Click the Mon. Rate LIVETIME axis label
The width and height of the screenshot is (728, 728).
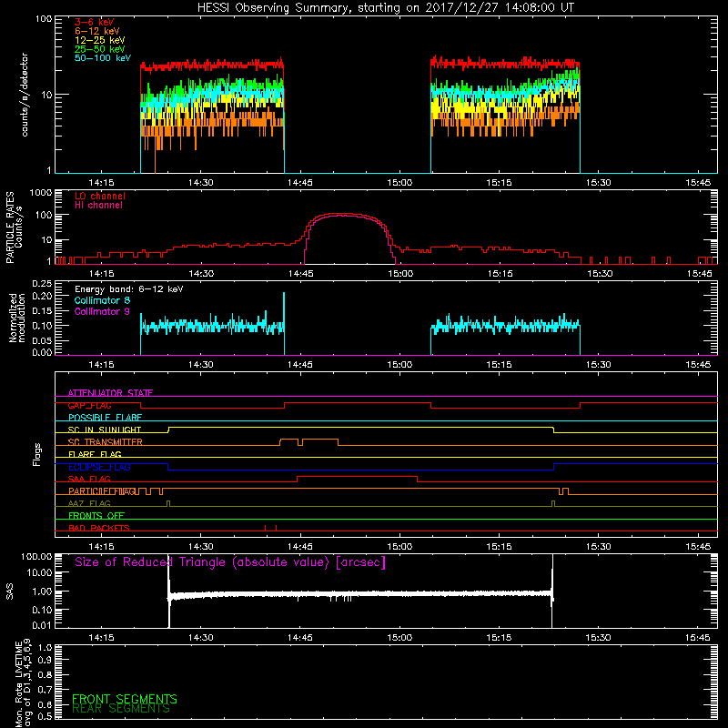[23, 682]
